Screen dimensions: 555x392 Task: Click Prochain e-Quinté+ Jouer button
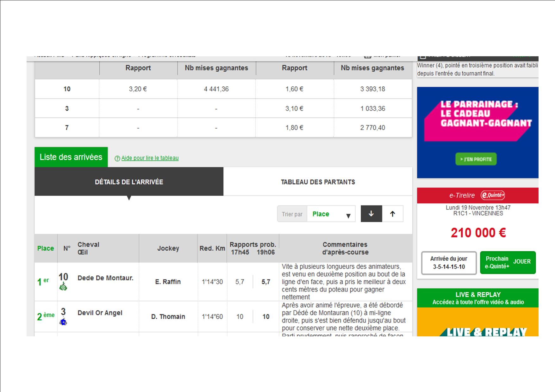508,262
